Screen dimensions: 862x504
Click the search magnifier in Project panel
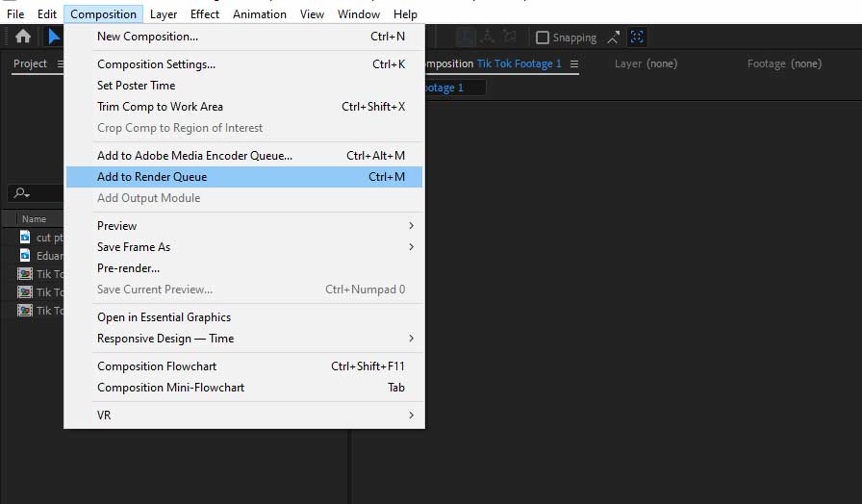click(21, 193)
